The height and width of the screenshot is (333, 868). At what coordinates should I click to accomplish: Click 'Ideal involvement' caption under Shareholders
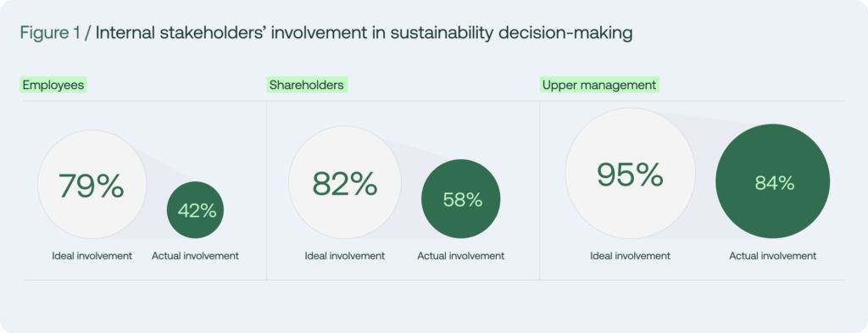[345, 256]
